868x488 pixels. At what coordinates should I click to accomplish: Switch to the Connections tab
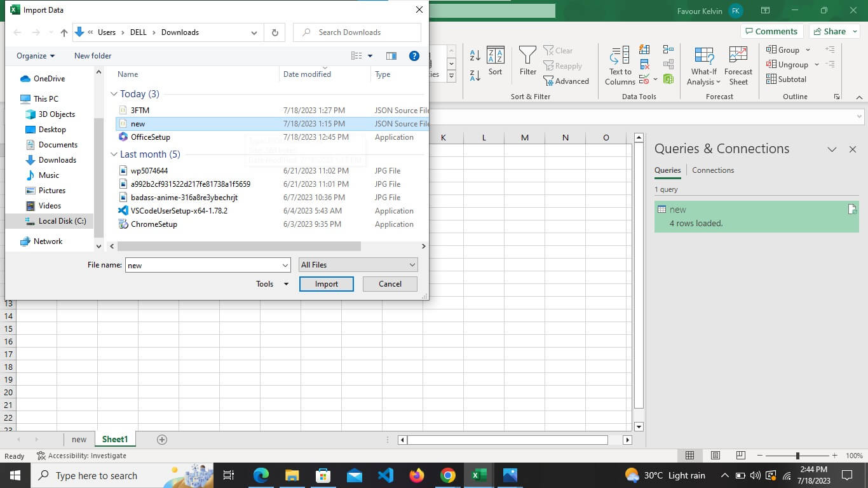[713, 170]
